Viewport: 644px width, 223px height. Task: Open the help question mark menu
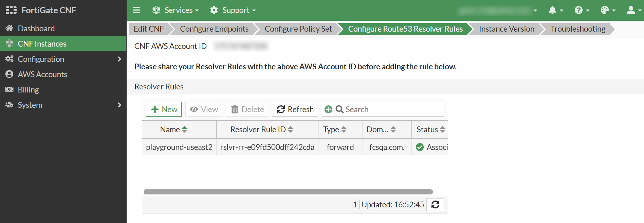pos(581,10)
